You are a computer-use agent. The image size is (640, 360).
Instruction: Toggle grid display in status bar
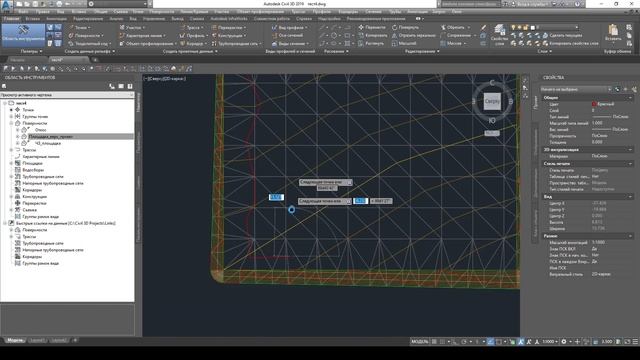(434, 342)
